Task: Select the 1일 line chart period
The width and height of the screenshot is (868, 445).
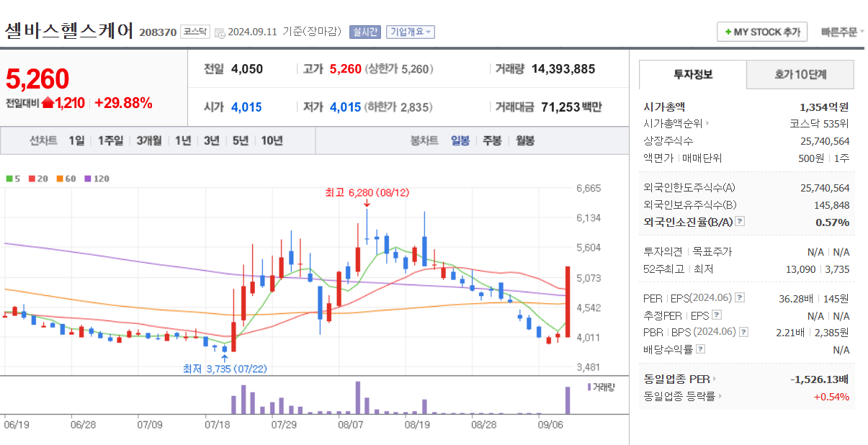Action: pos(76,140)
